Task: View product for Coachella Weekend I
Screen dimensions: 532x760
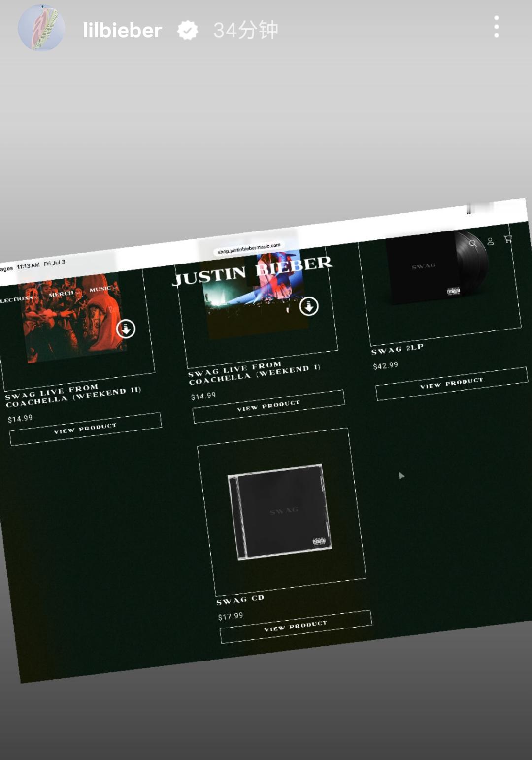Action: (x=268, y=406)
